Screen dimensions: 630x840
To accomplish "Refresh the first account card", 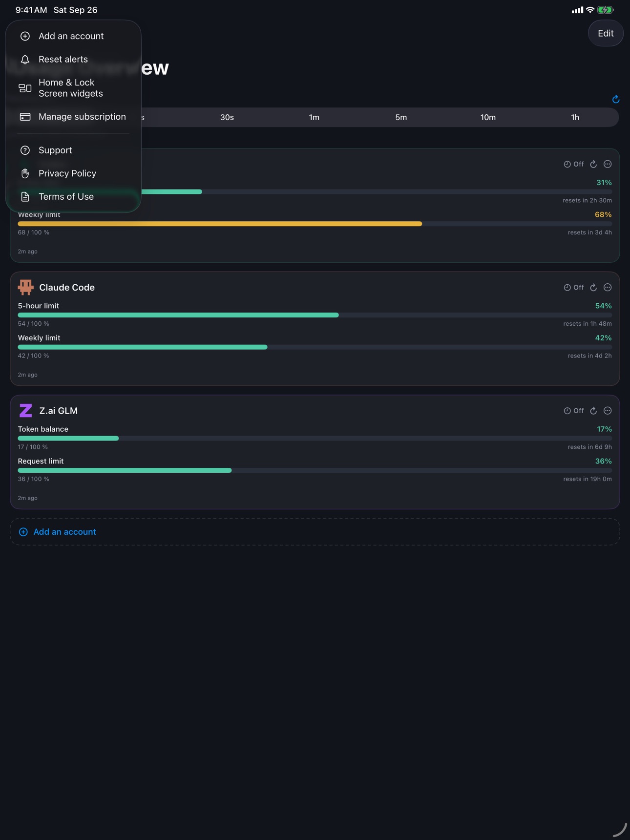I will tap(593, 164).
